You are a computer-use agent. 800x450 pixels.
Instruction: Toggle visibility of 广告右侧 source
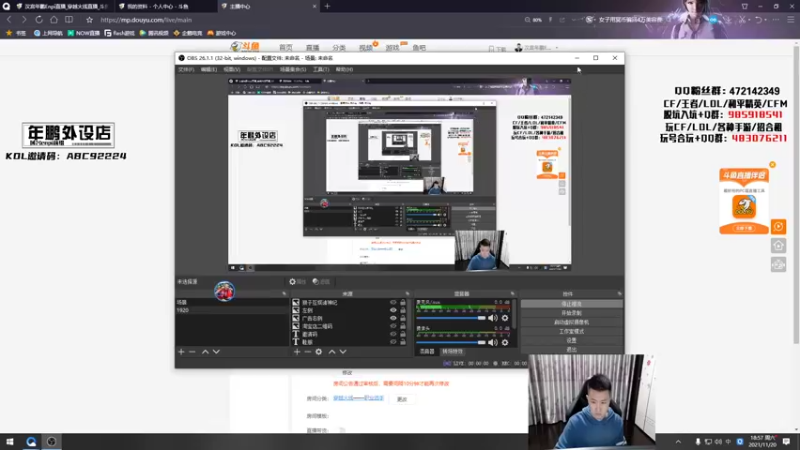click(x=393, y=318)
